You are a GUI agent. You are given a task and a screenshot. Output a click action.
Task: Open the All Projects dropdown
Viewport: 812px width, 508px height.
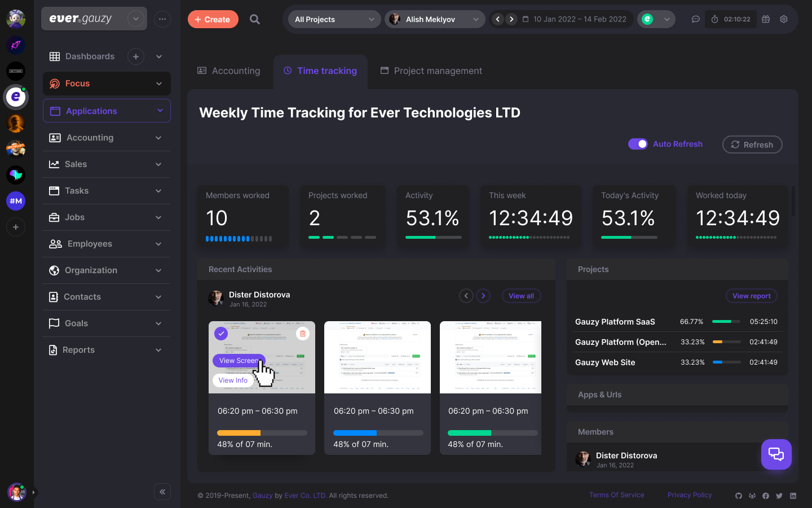334,19
